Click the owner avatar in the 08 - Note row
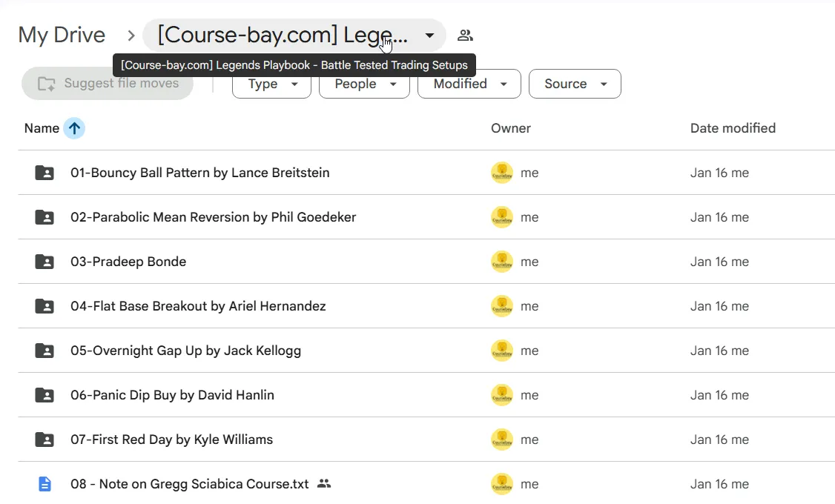This screenshot has width=835, height=504. click(x=501, y=484)
